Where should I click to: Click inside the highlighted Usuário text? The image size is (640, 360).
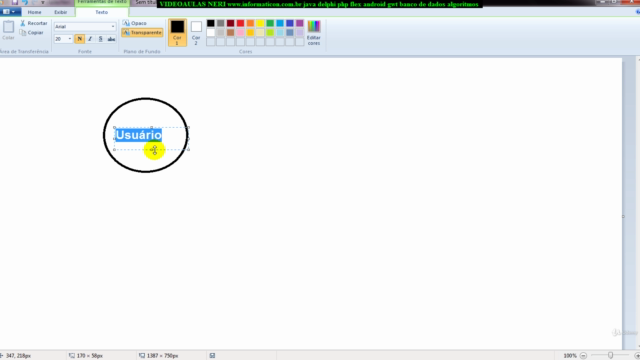(x=138, y=135)
